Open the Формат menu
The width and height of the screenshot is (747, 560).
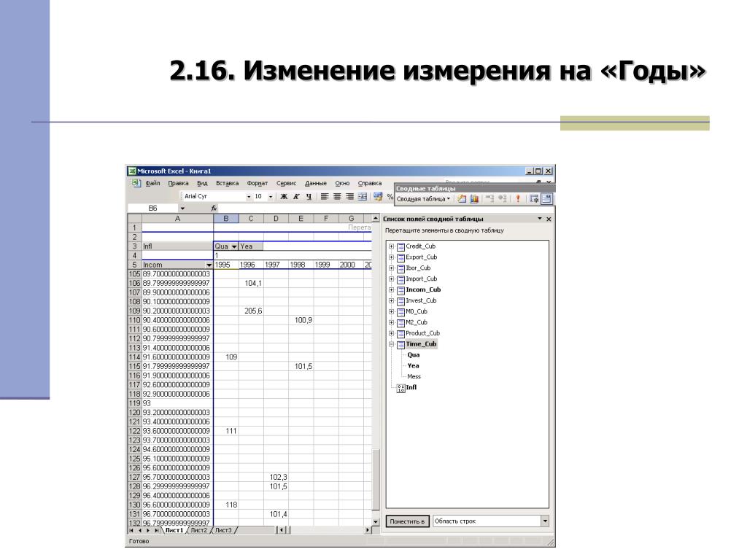pyautogui.click(x=258, y=183)
